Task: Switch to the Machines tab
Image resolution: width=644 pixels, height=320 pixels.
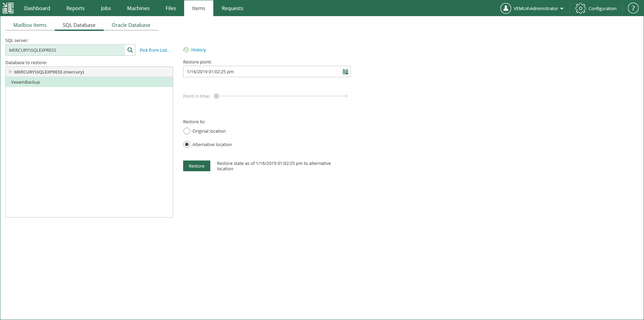Action: pyautogui.click(x=138, y=8)
